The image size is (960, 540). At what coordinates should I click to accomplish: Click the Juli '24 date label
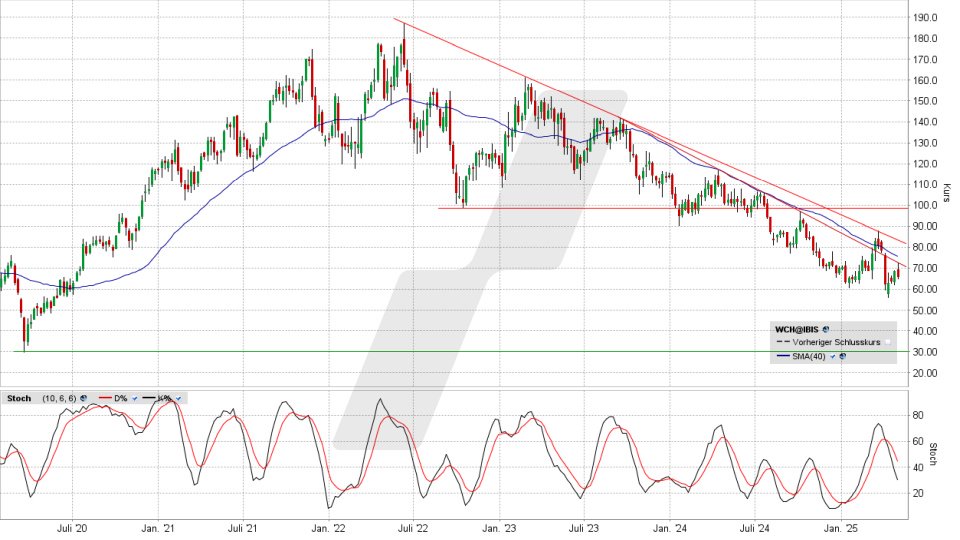754,528
